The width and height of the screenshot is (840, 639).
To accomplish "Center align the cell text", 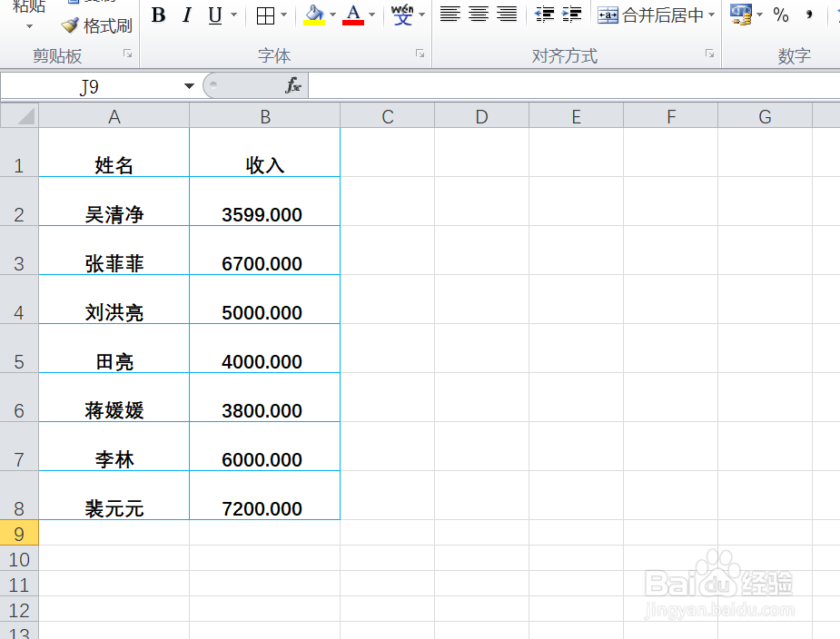I will pos(478,14).
